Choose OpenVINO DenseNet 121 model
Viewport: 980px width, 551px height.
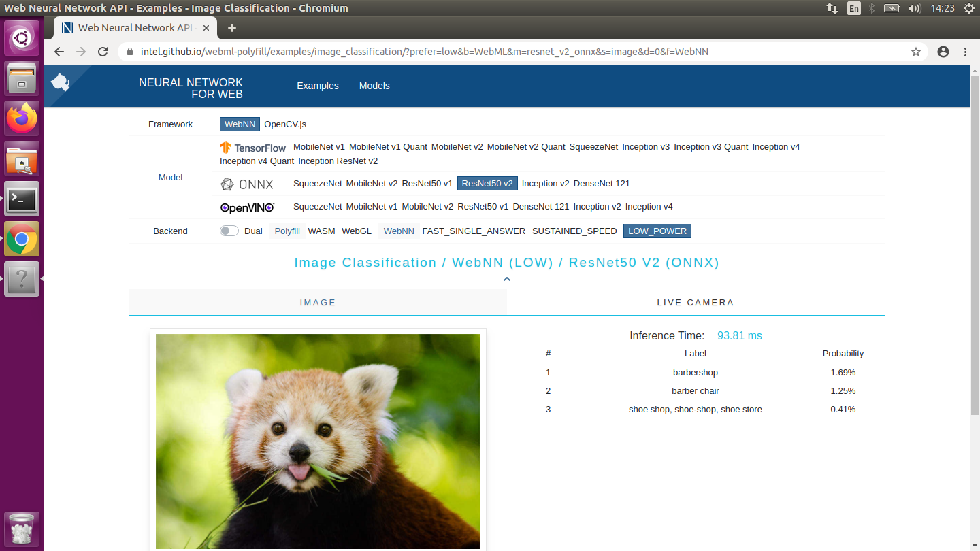(x=541, y=207)
